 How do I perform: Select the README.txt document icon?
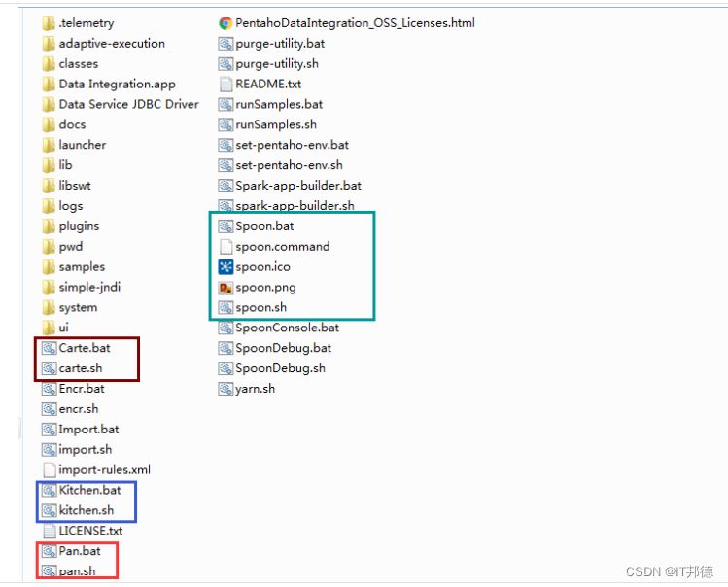coord(225,85)
